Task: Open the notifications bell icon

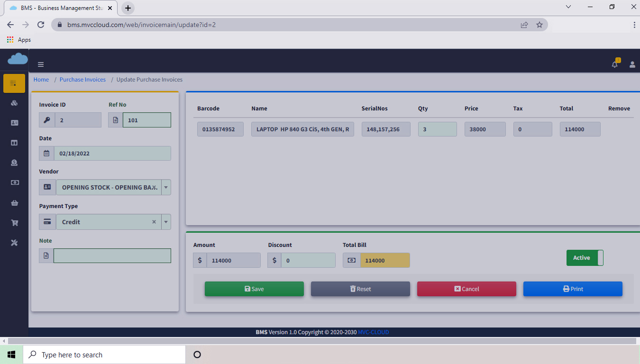Action: (615, 64)
